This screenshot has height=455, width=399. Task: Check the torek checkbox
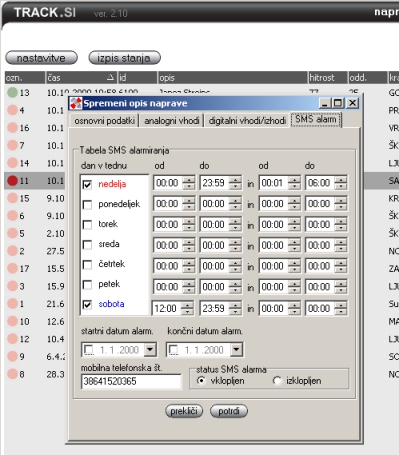click(x=87, y=225)
